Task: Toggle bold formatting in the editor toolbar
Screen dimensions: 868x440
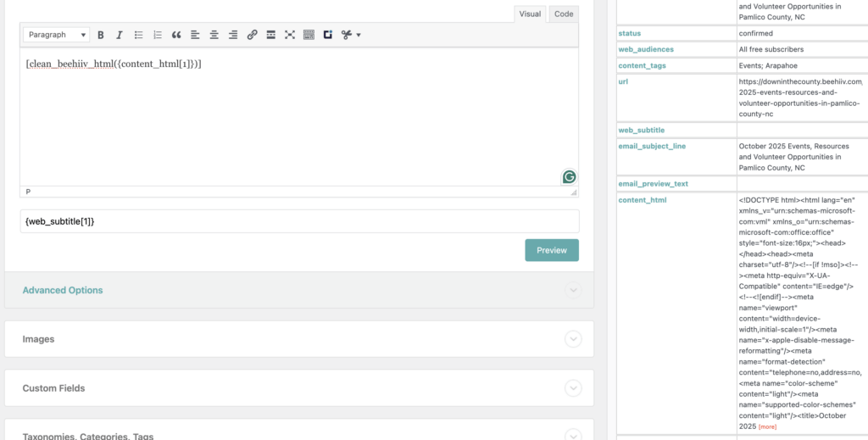Action: 101,35
